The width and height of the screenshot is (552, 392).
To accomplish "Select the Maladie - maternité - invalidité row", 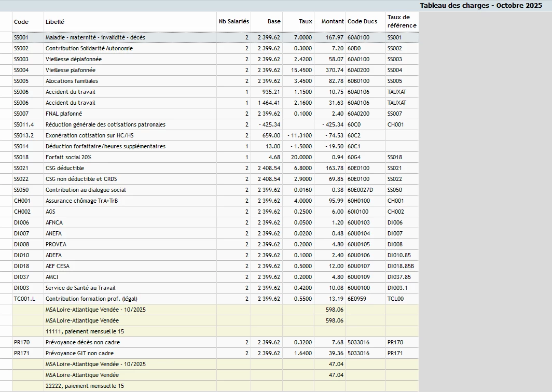I will tap(95, 37).
